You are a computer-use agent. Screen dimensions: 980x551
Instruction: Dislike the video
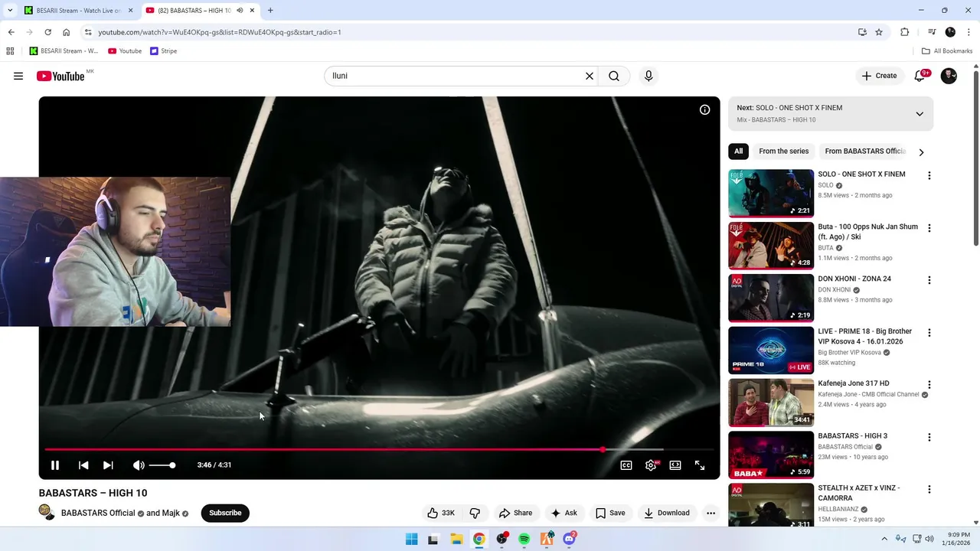coord(475,513)
